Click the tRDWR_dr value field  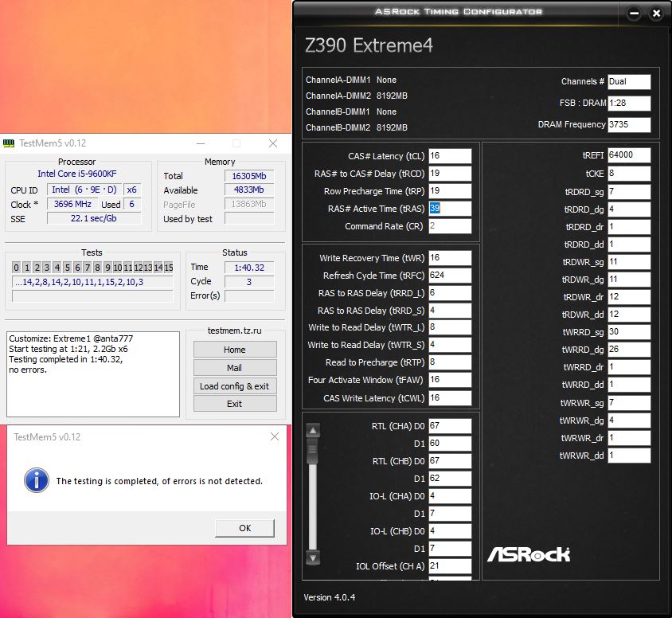click(629, 296)
